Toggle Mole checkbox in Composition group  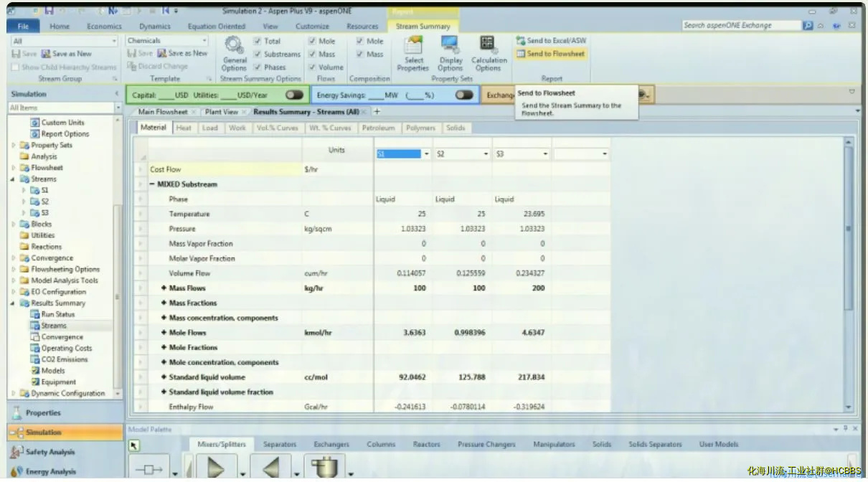point(360,42)
